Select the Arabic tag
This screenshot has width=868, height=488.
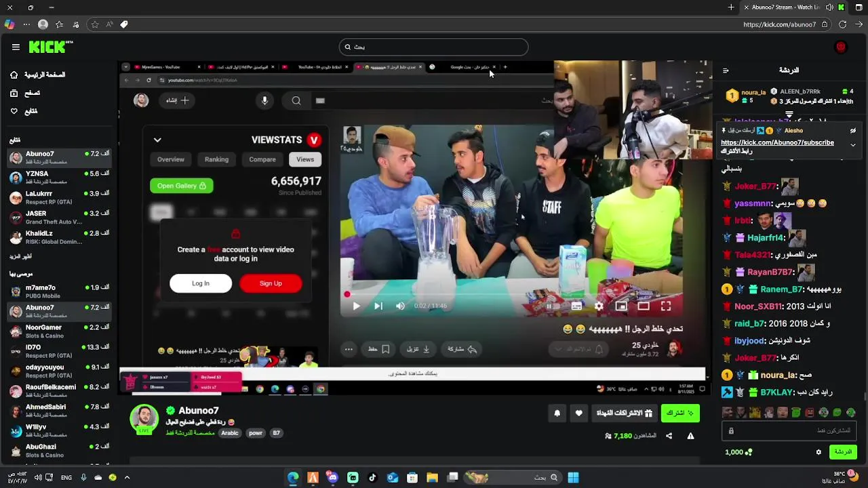point(230,433)
